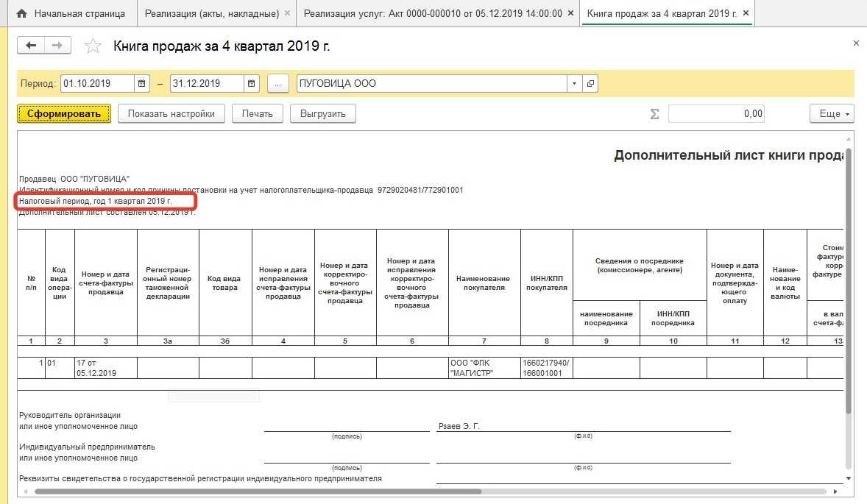Open calendar for period end date
This screenshot has width=867, height=504.
click(x=252, y=84)
